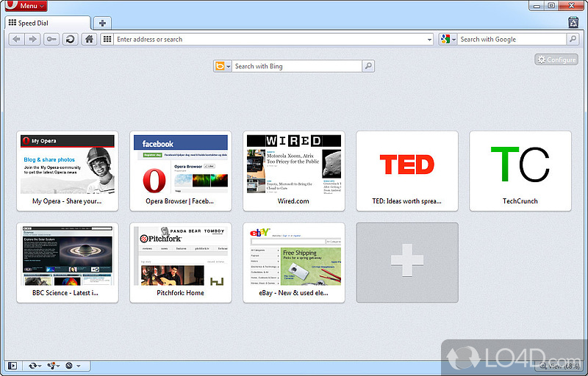The height and width of the screenshot is (376, 588).
Task: Open the red Opera Menu button
Action: click(26, 6)
